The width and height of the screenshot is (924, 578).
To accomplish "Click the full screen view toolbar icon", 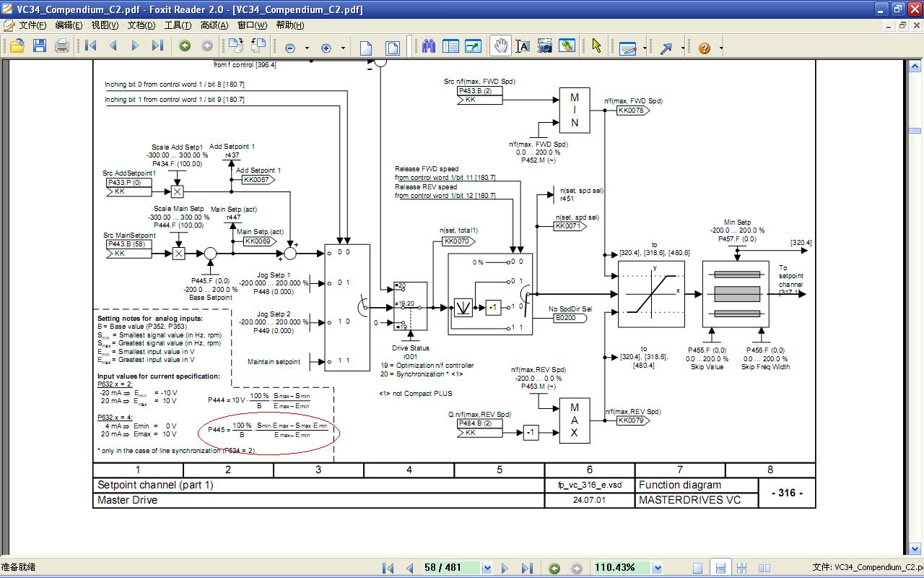I will click(474, 46).
